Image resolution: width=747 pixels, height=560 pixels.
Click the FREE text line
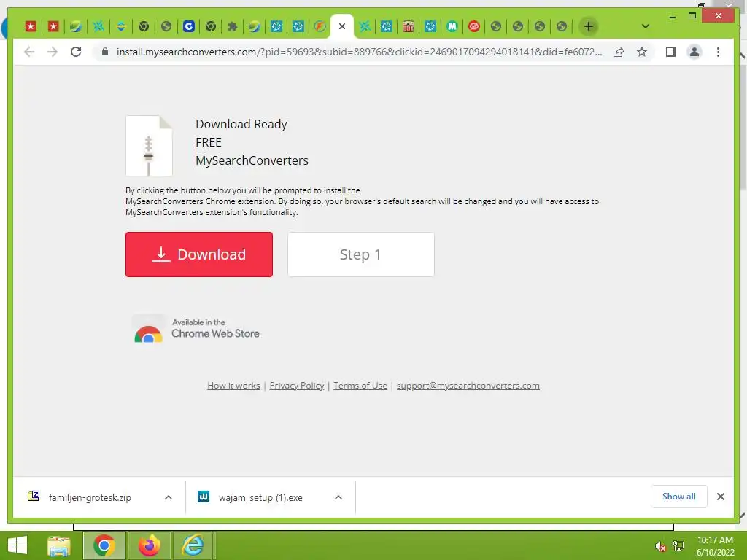[209, 142]
